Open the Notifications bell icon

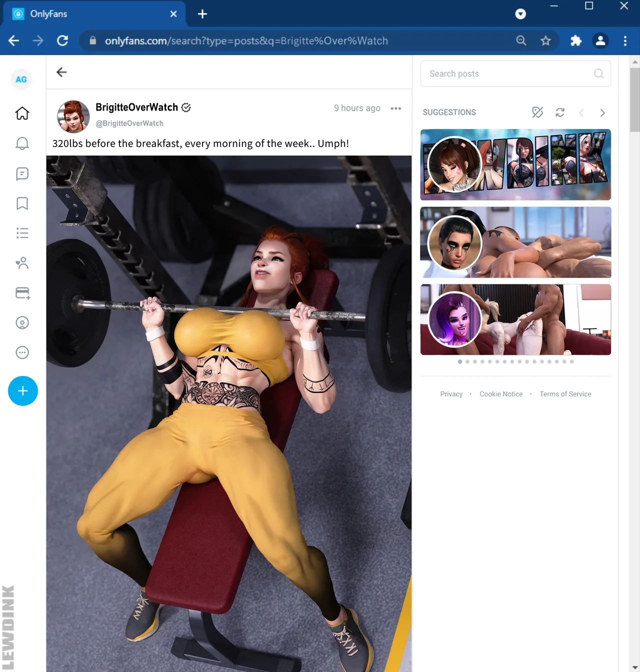click(22, 143)
